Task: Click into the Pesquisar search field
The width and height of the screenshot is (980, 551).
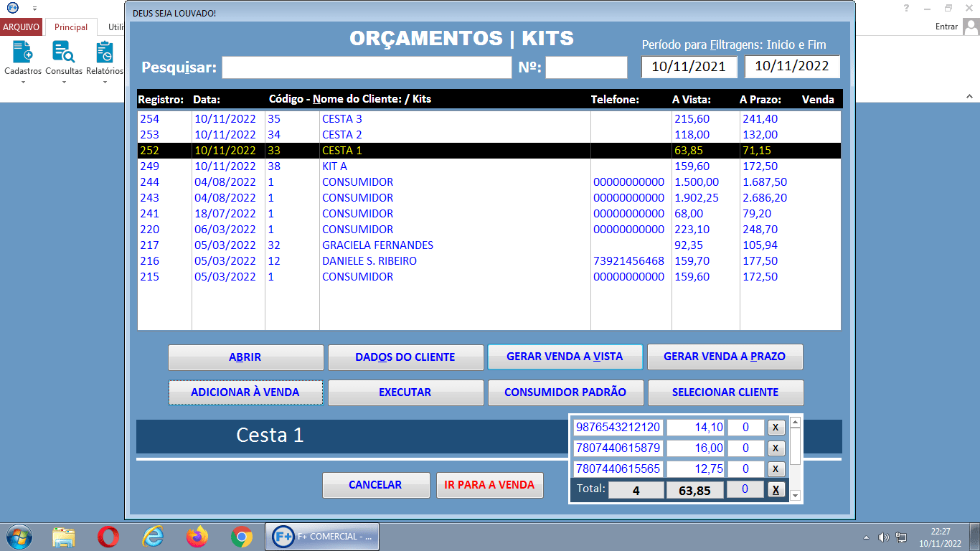Action: (367, 67)
